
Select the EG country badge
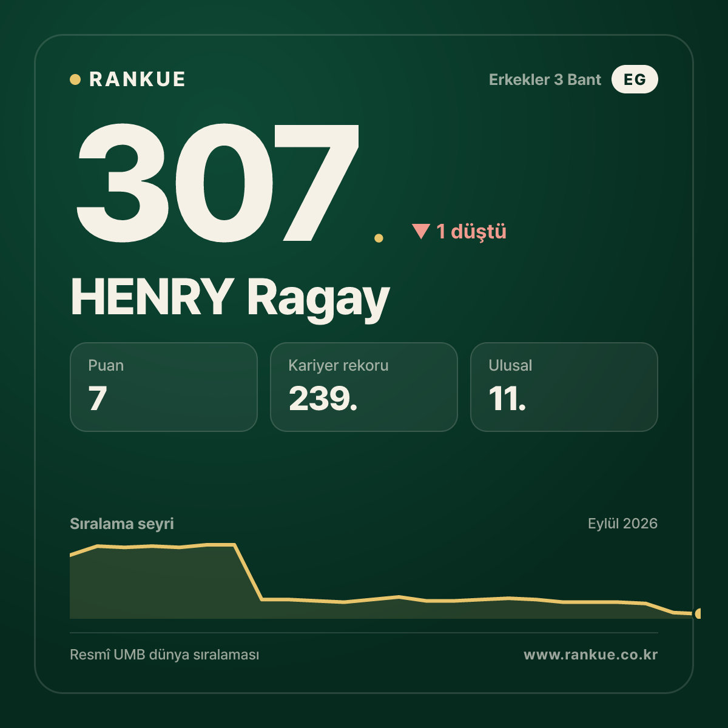635,79
